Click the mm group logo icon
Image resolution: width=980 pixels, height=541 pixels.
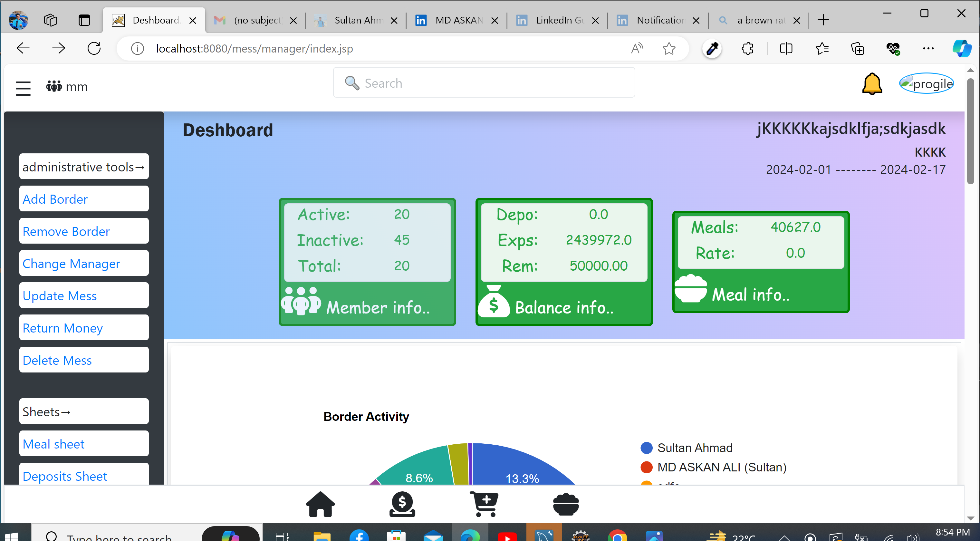click(x=54, y=86)
